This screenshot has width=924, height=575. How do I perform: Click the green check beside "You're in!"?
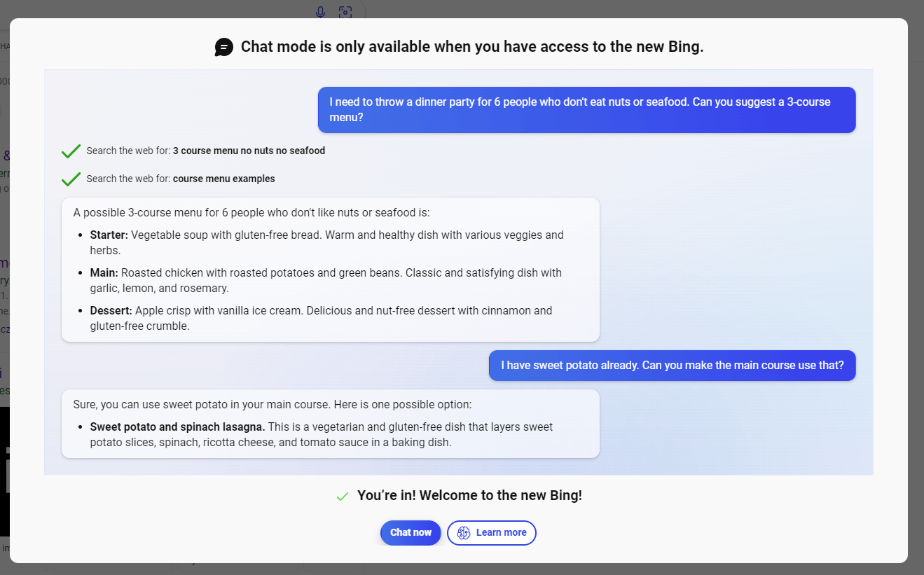[x=343, y=497]
